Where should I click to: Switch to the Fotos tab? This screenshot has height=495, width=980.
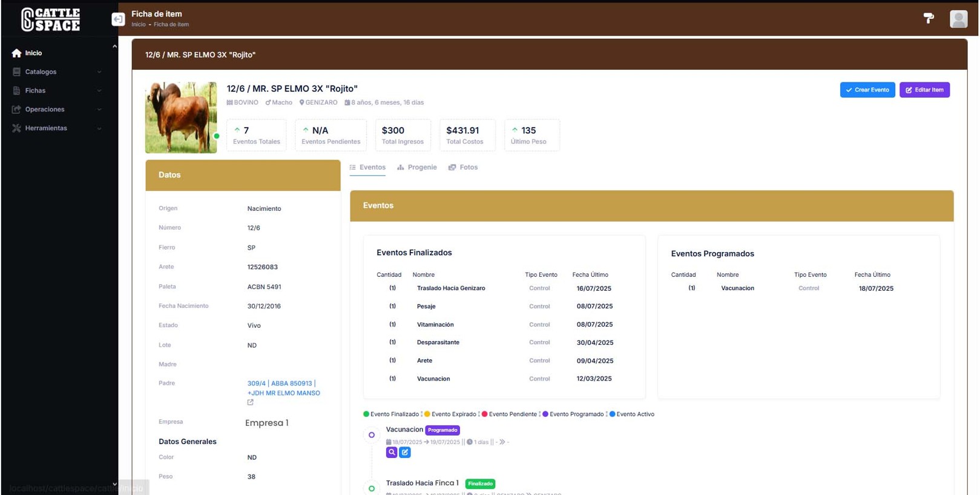(x=463, y=167)
